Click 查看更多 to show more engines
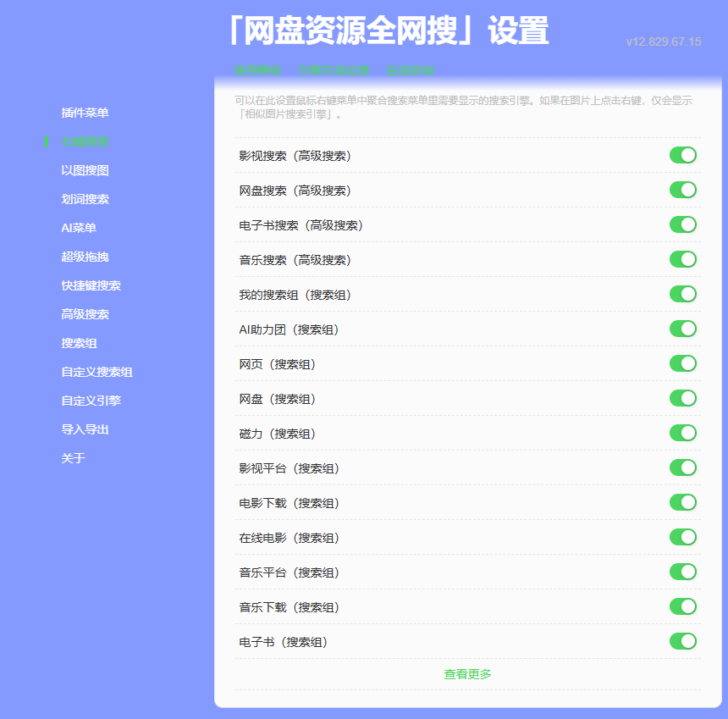 [x=467, y=674]
